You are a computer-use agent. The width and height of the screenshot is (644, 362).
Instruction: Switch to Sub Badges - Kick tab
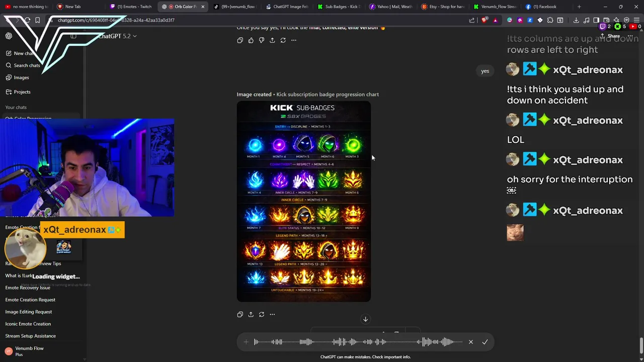[339, 7]
